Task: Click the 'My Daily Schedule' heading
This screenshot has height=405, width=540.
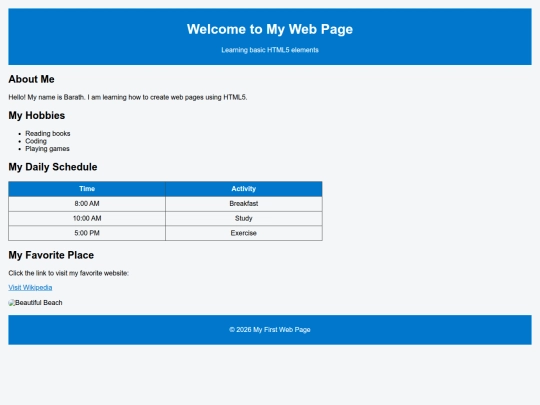Action: [53, 167]
